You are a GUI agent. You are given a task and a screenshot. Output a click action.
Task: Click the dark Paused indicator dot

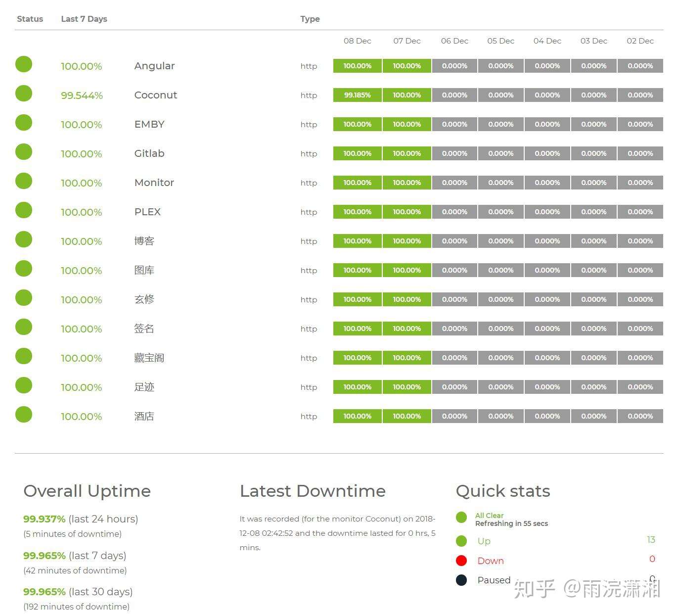click(461, 580)
